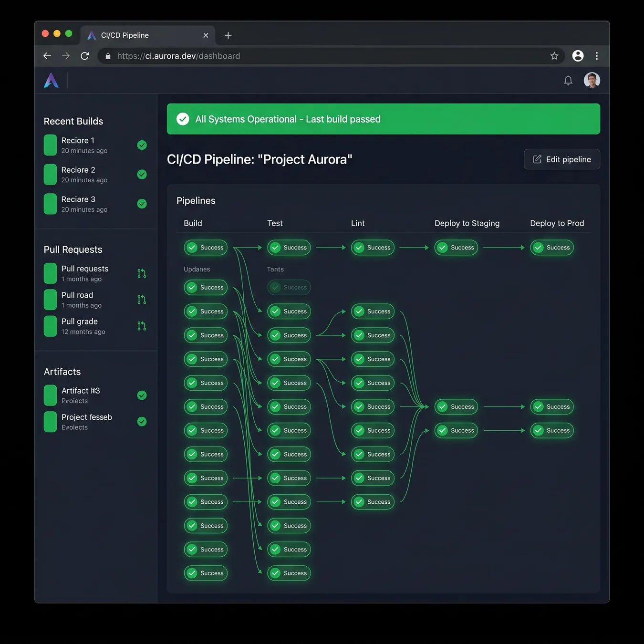Screen dimensions: 644x644
Task: Bookmark this page with the star icon
Action: tap(554, 56)
